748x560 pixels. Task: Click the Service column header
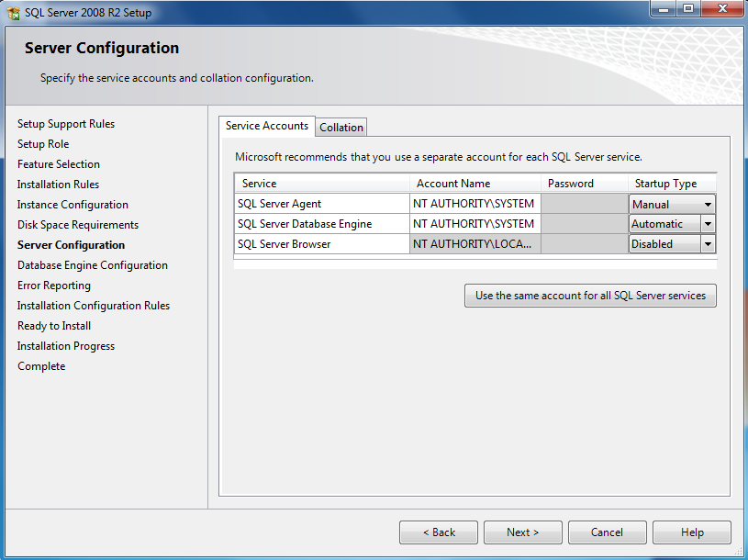(x=322, y=184)
